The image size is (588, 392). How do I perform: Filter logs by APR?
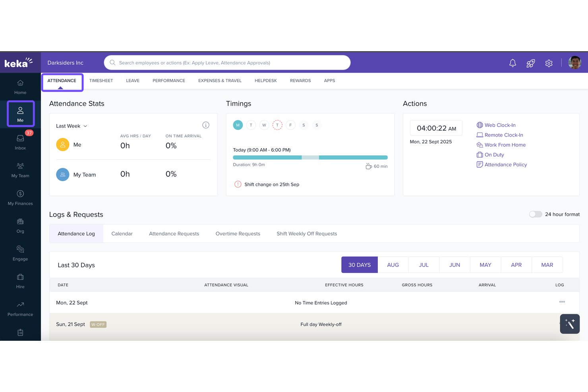point(516,265)
